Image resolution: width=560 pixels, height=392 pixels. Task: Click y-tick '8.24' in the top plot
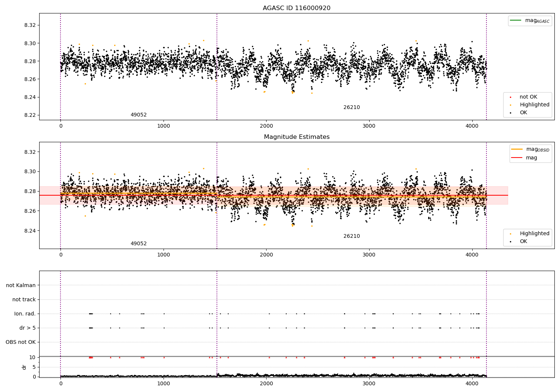click(30, 97)
